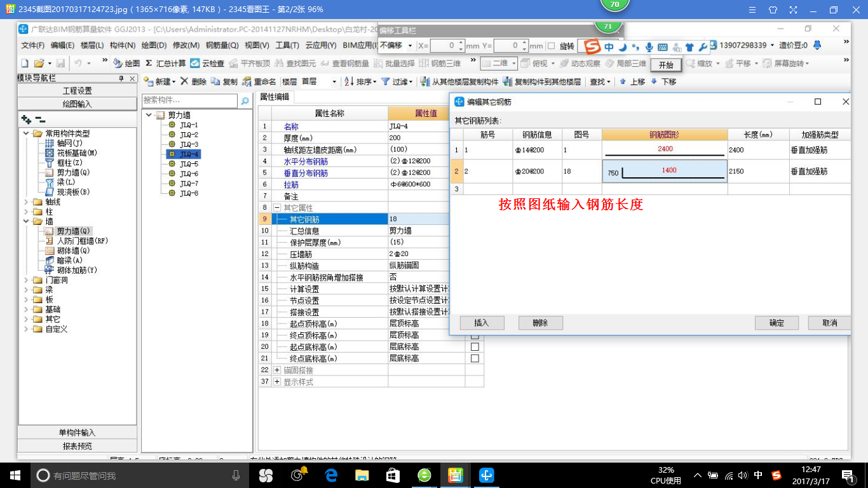Click the search magnifier beside 搜索构件 box
Image resolution: width=868 pixels, height=488 pixels.
pos(245,100)
